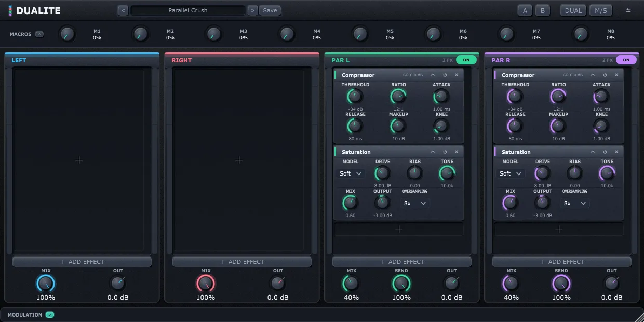The image size is (644, 322).
Task: Remove the PAR R Compressor effect
Action: click(616, 75)
